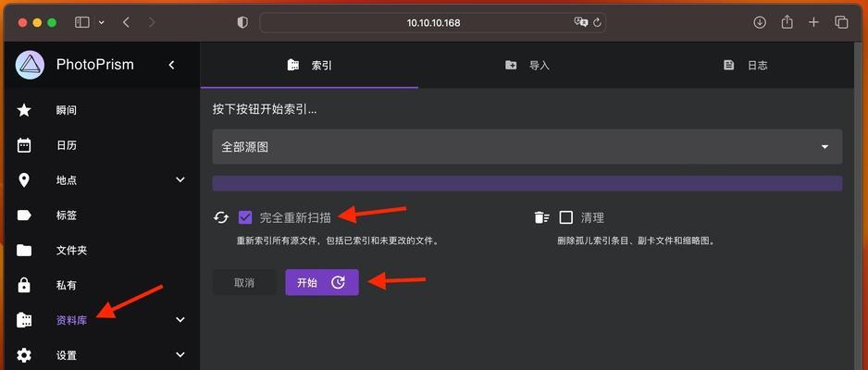Click the 重新索引所有源文件 description text
This screenshot has width=868, height=370.
pos(338,241)
